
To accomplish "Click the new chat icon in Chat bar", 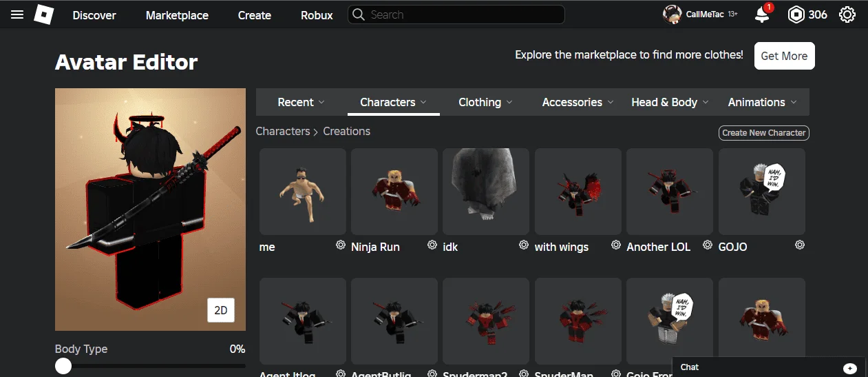I will [x=849, y=368].
